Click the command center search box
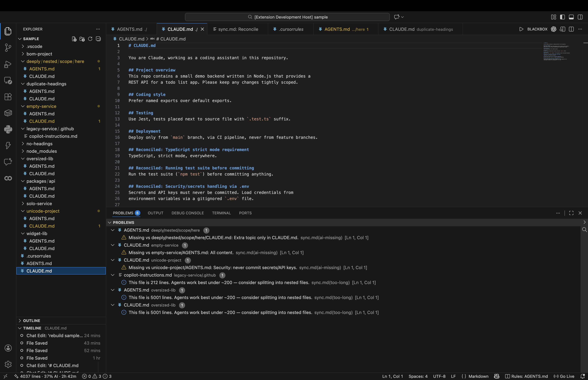Screen dimensions: 588x380 pos(287,17)
